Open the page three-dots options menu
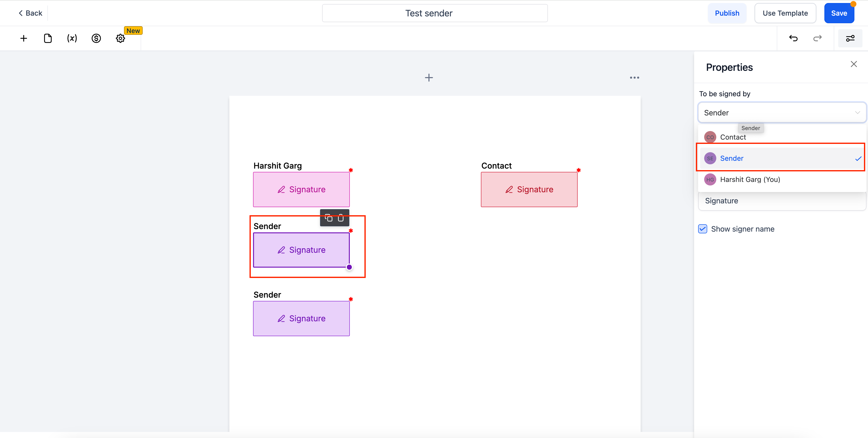The width and height of the screenshot is (868, 438). pos(634,78)
